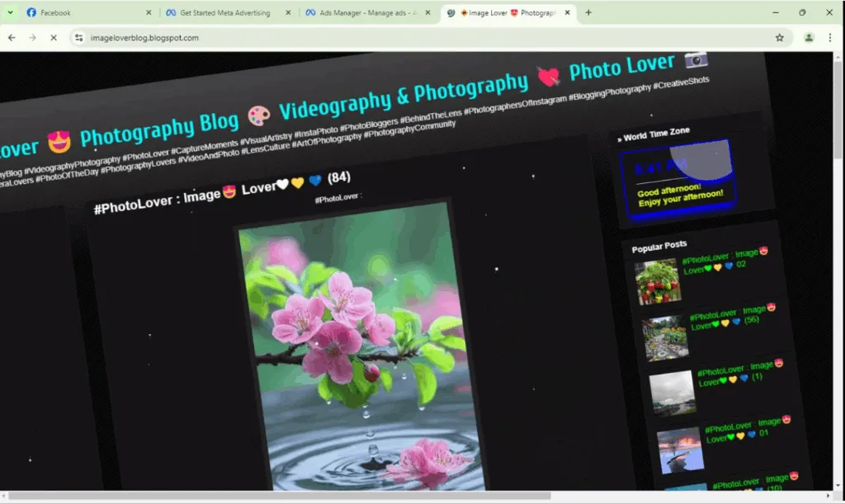Screen dimensions: 845x504
Task: Restore down the Chrome window
Action: (x=802, y=12)
